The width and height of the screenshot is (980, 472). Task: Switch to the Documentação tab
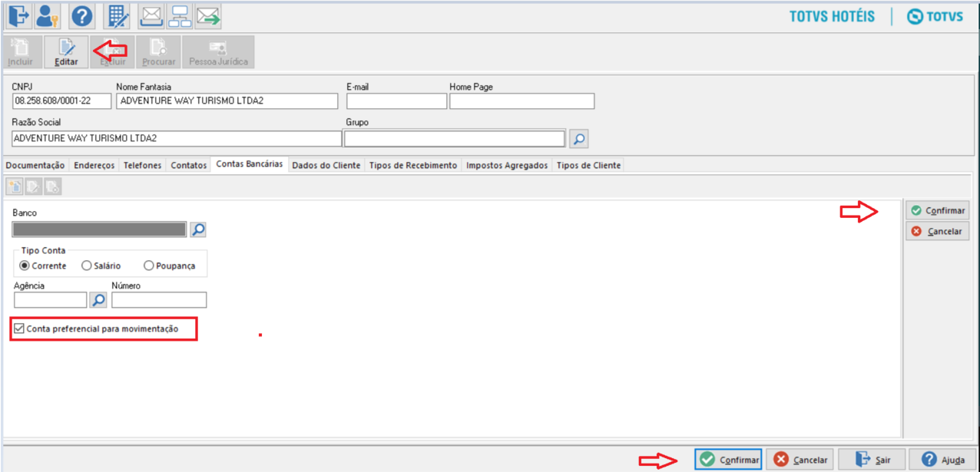coord(35,165)
